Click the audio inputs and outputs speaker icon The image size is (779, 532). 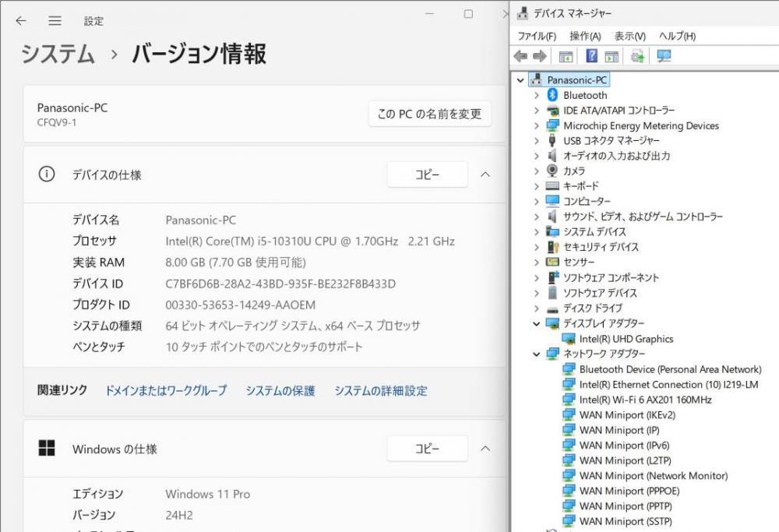point(552,156)
